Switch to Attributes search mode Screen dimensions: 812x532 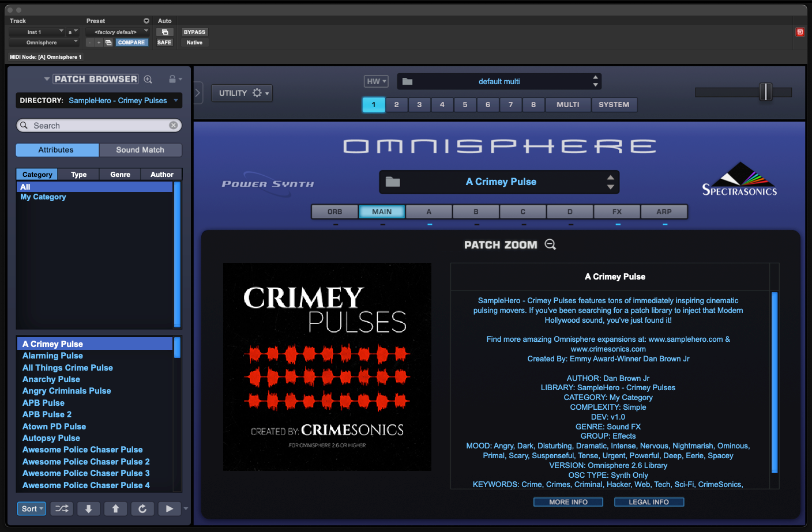pos(57,150)
